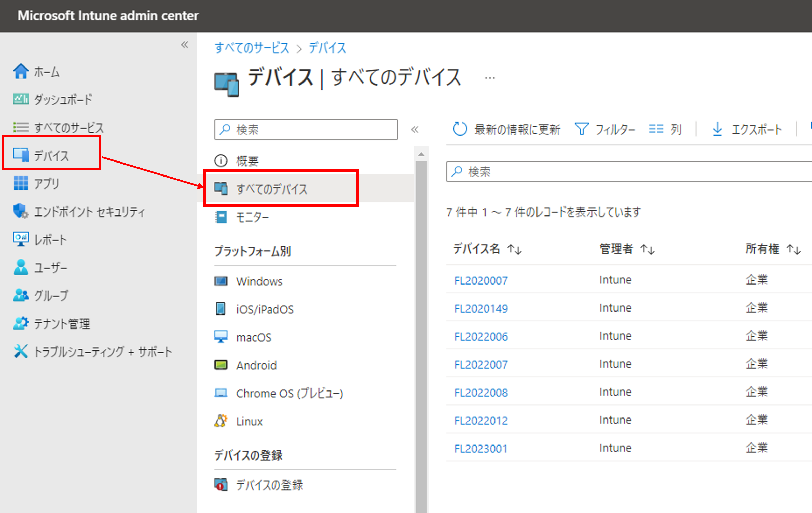This screenshot has height=513, width=812.
Task: Open All services (すべてのサービス) list icon
Action: 21,128
